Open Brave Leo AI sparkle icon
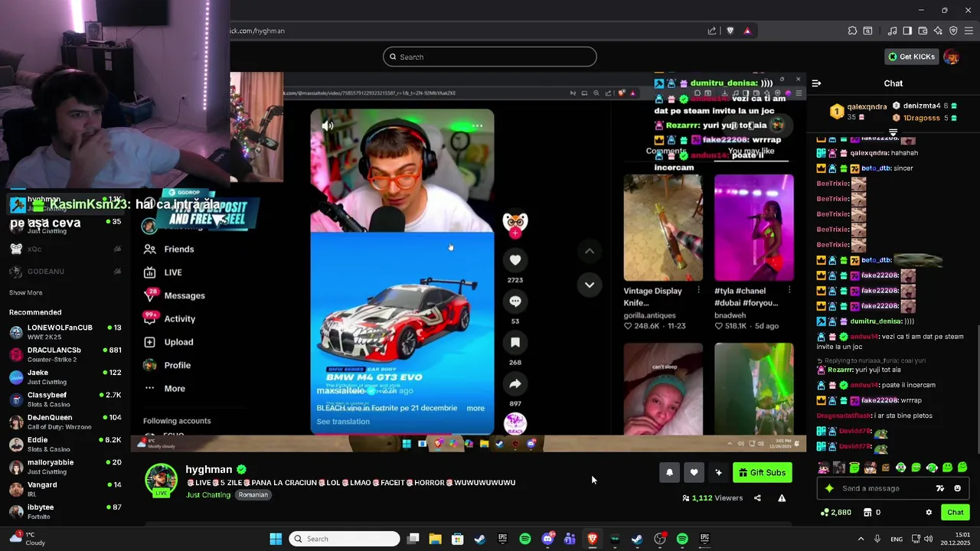Viewport: 980px width, 551px height. 938,31
